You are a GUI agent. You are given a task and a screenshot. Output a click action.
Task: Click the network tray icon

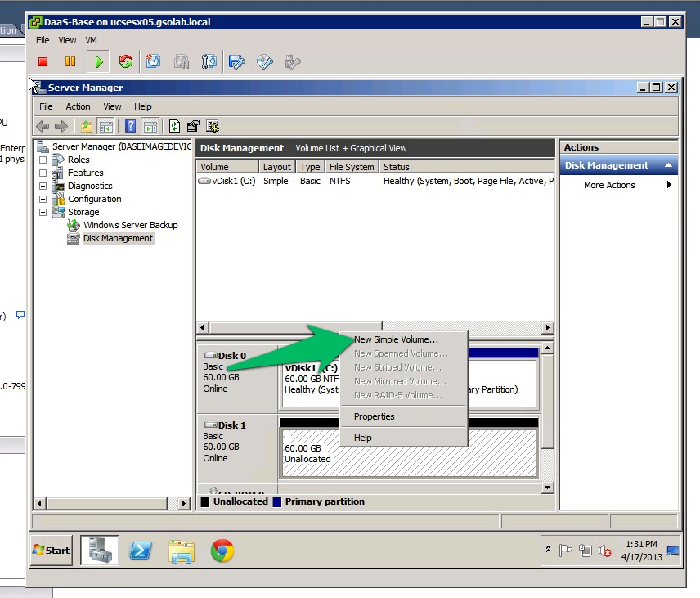[586, 551]
